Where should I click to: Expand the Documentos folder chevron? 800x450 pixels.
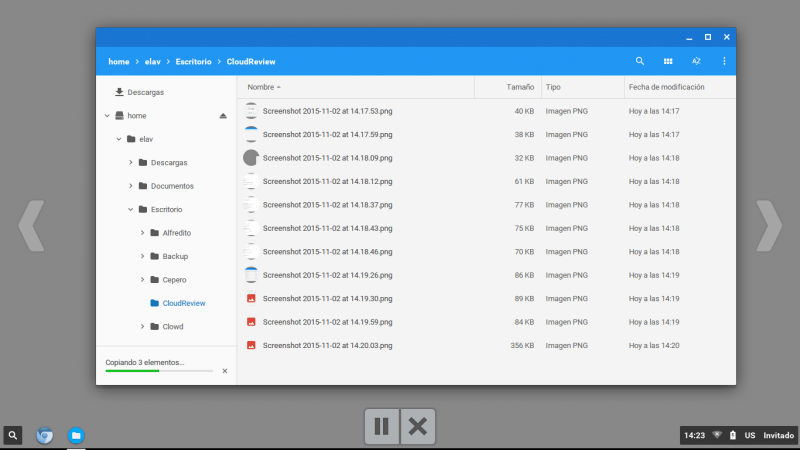pos(131,186)
